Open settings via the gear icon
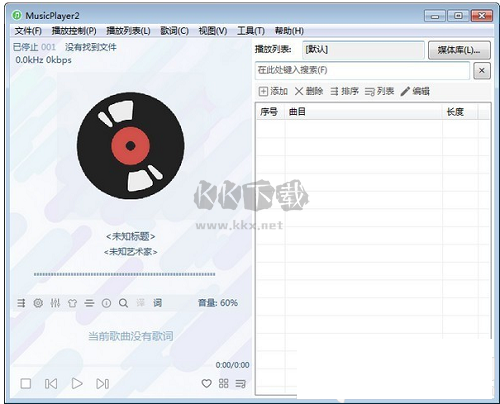The height and width of the screenshot is (404, 500). pos(38,303)
